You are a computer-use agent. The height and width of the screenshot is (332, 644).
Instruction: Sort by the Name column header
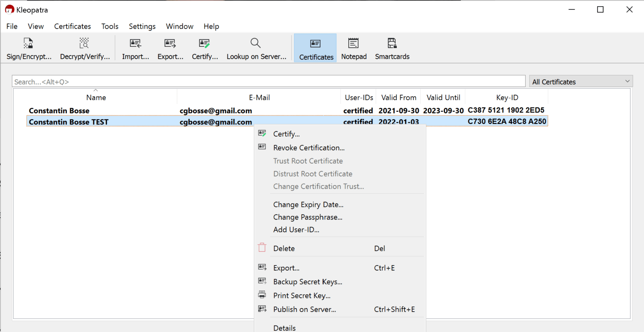point(96,98)
